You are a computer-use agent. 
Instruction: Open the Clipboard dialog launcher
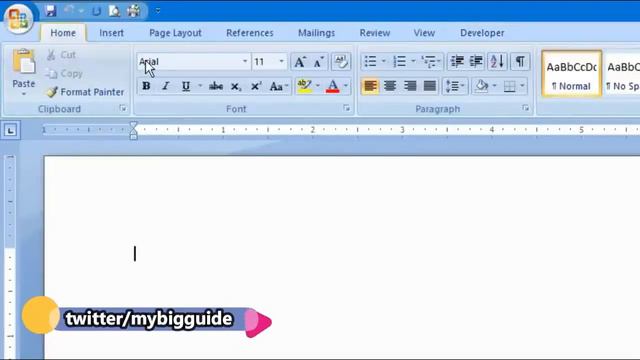pyautogui.click(x=123, y=108)
